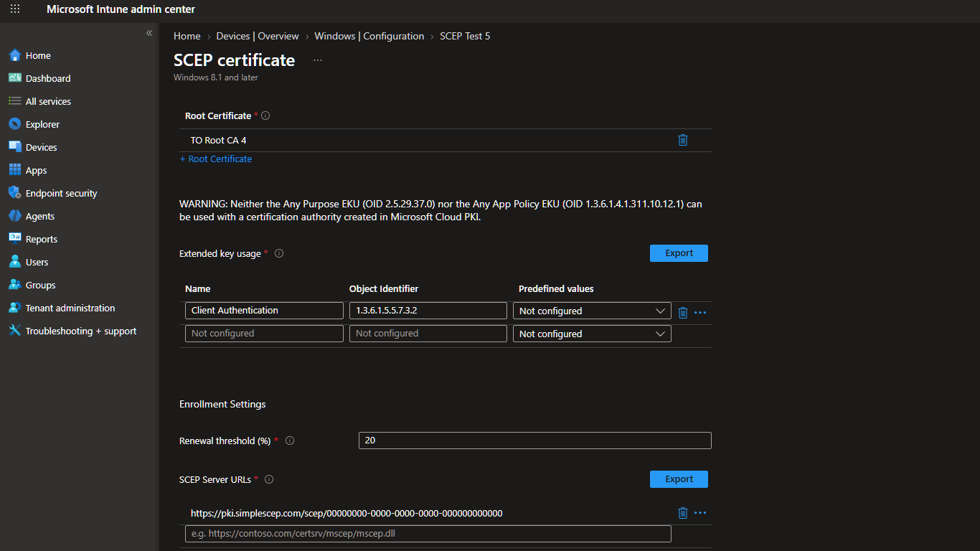Go to SCEP Test 5 breadcrumb
The height and width of the screenshot is (551, 980).
click(x=465, y=36)
